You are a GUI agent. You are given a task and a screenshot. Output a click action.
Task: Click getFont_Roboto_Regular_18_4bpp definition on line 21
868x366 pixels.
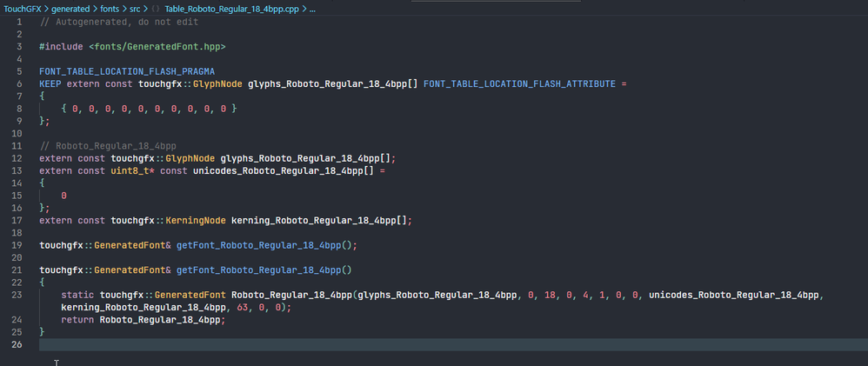258,270
